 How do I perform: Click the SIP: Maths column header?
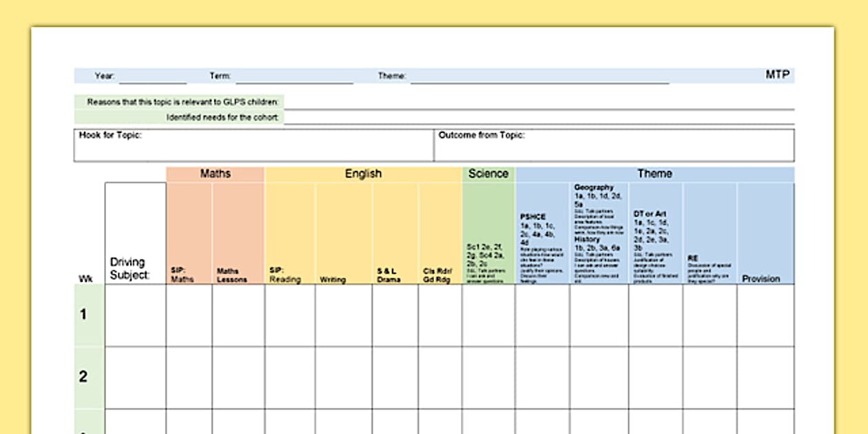pyautogui.click(x=189, y=234)
